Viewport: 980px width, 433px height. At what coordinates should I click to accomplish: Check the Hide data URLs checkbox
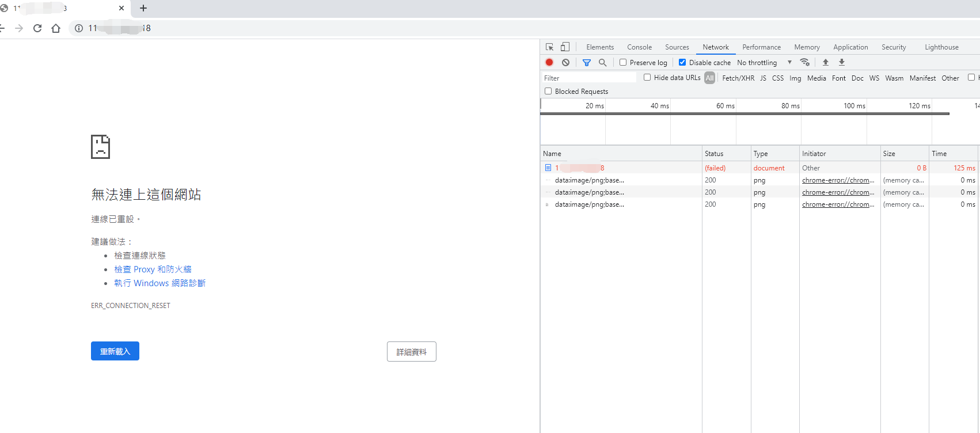[647, 77]
